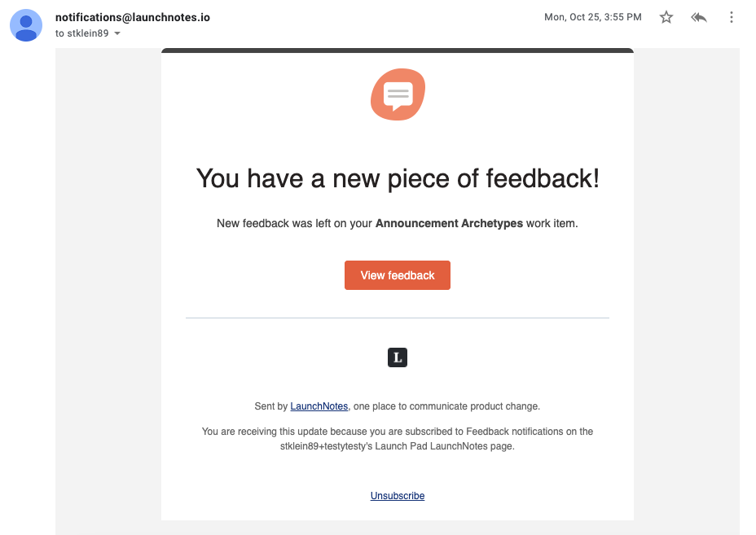Click the bold Announcement Archetypes text
The width and height of the screenshot is (756, 535).
[449, 224]
